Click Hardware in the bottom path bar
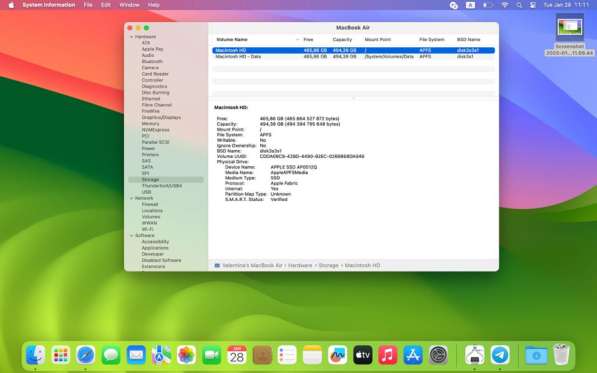The width and height of the screenshot is (597, 373). point(300,265)
